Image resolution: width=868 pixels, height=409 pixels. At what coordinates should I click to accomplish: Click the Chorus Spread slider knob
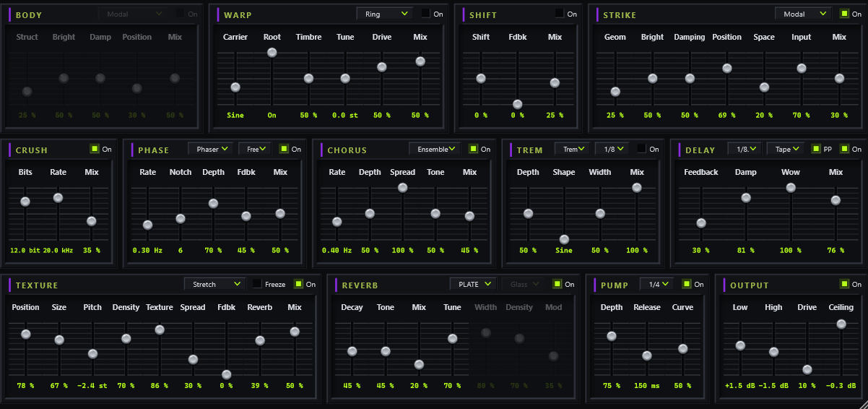tap(403, 188)
